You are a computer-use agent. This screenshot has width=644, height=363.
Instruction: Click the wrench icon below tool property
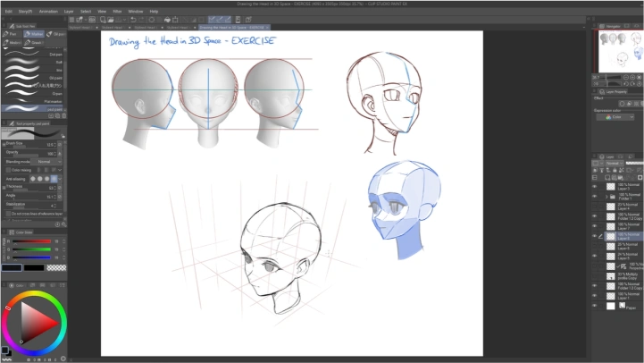(x=63, y=224)
